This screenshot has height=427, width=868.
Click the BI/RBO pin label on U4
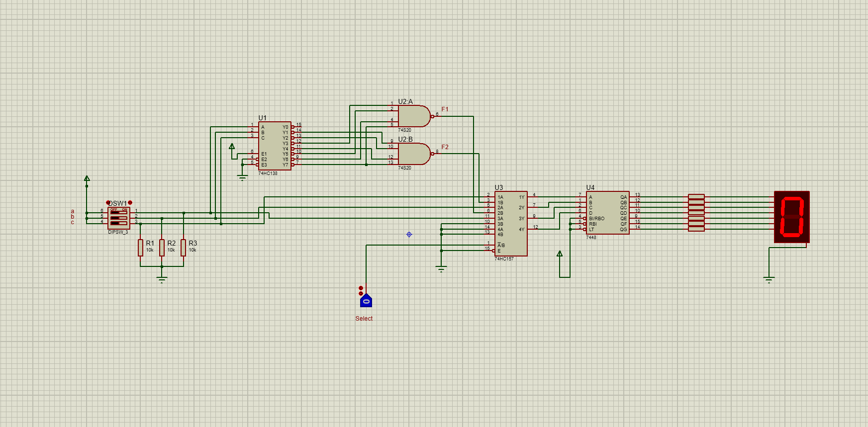click(x=596, y=219)
